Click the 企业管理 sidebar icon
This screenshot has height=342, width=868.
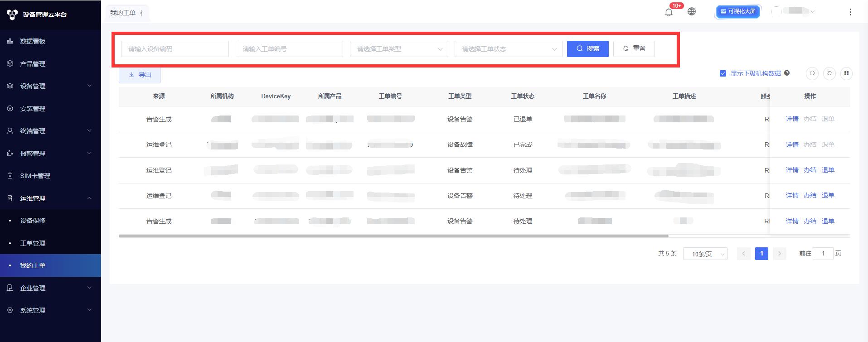point(10,288)
